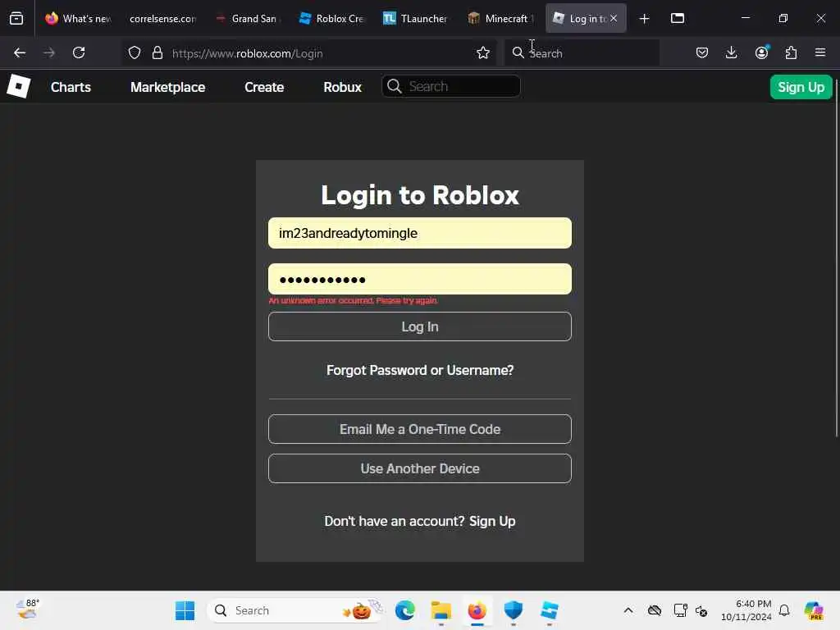Screen dimensions: 840x630
Task: Open notifications bell in tray
Action: (784, 610)
